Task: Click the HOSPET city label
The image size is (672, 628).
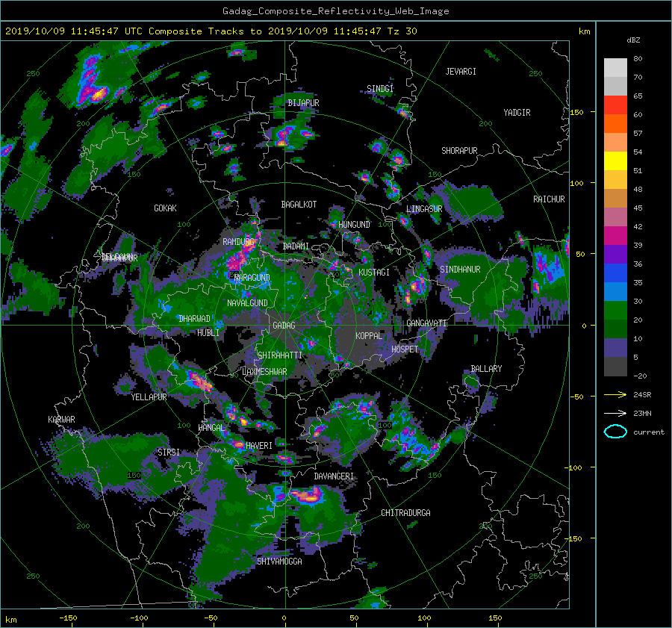Action: (405, 349)
